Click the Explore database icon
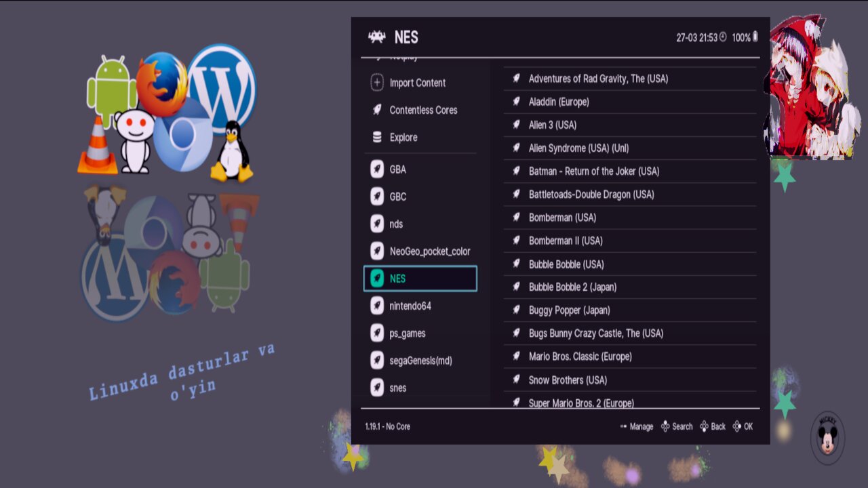Screen dimensions: 868x488 (377, 137)
